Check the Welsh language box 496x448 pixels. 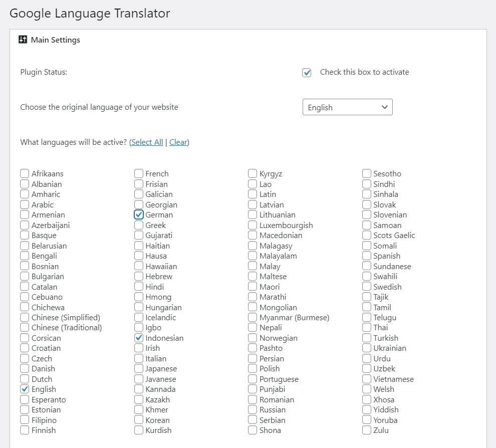[x=366, y=389]
